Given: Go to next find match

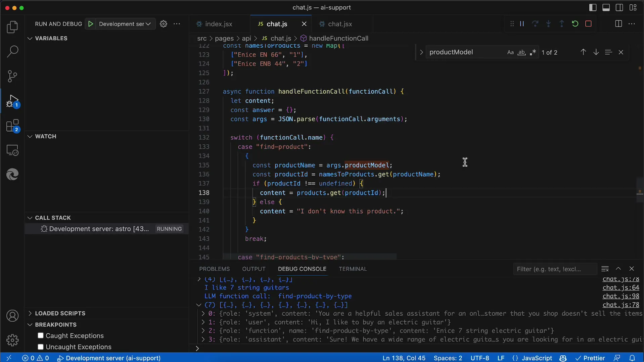Looking at the screenshot, I should point(596,52).
